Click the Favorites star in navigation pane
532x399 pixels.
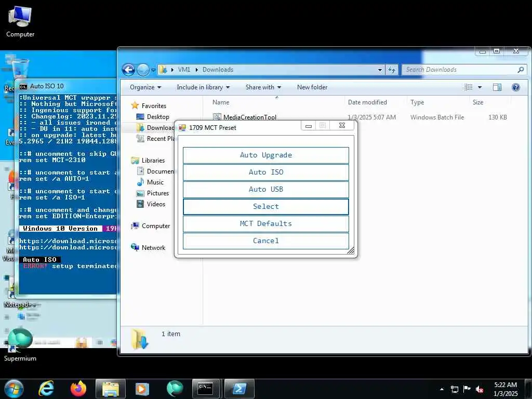click(x=135, y=105)
